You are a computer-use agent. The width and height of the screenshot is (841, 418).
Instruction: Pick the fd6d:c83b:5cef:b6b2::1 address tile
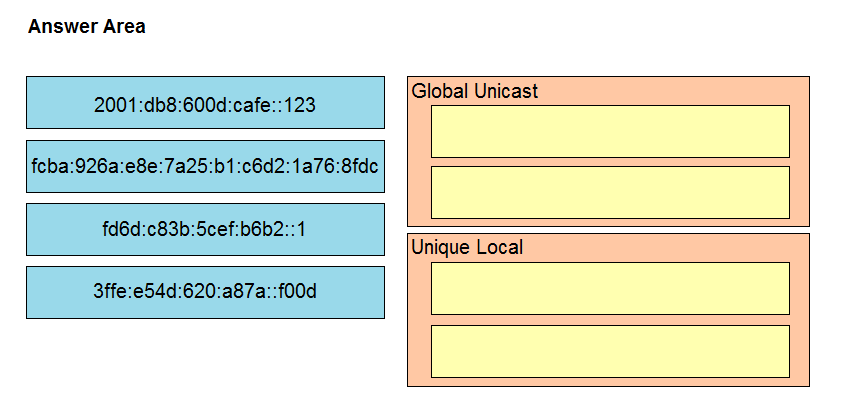click(205, 230)
